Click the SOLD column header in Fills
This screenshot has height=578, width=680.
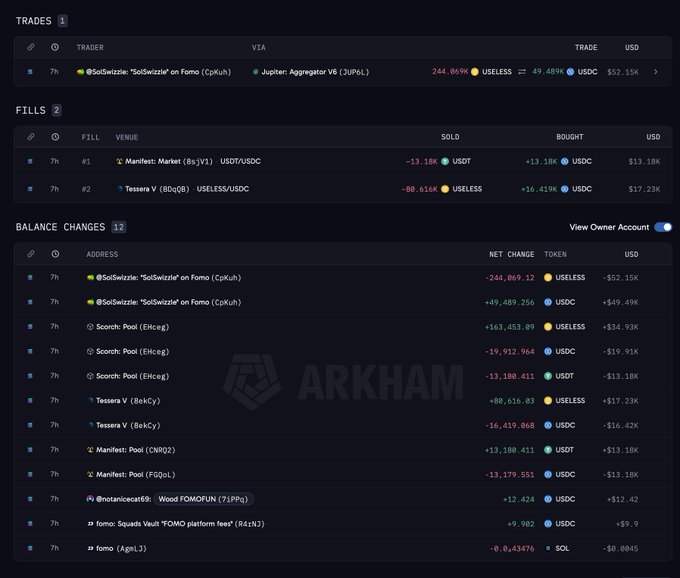(x=450, y=137)
